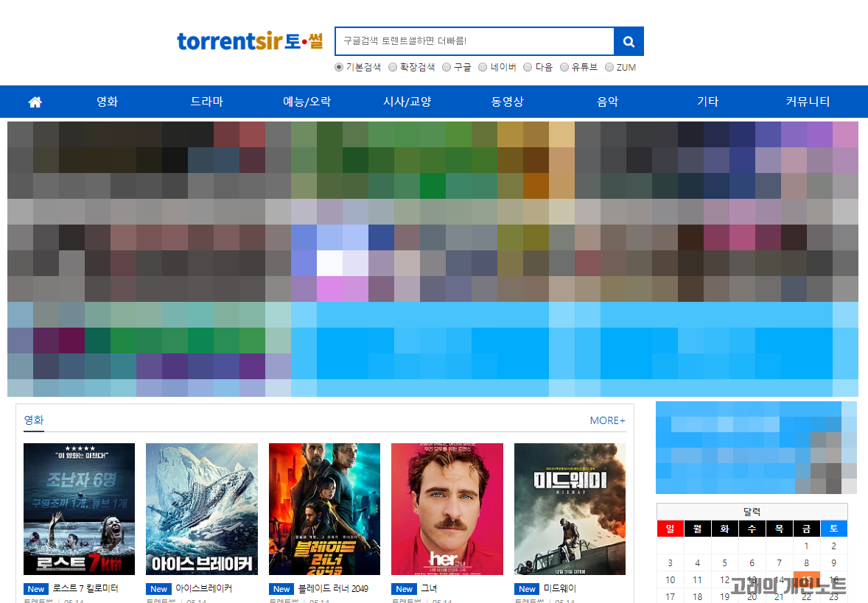The image size is (868, 603).
Task: Click New badge beside 그녀
Action: point(404,588)
